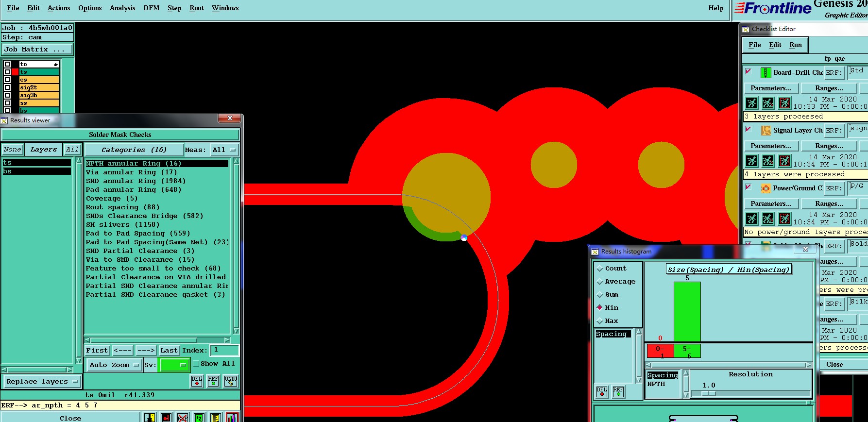Click red runner icon under Signal Layer Checks

(785, 161)
